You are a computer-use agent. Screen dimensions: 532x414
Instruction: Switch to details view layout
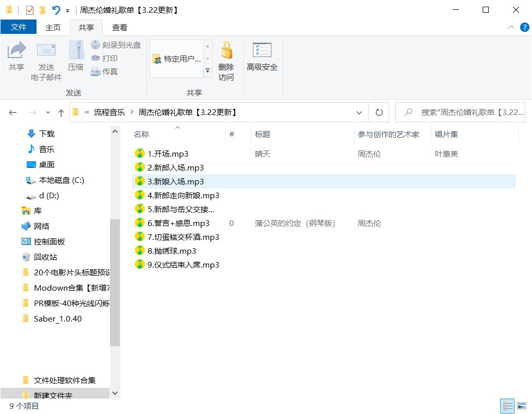[x=507, y=406]
